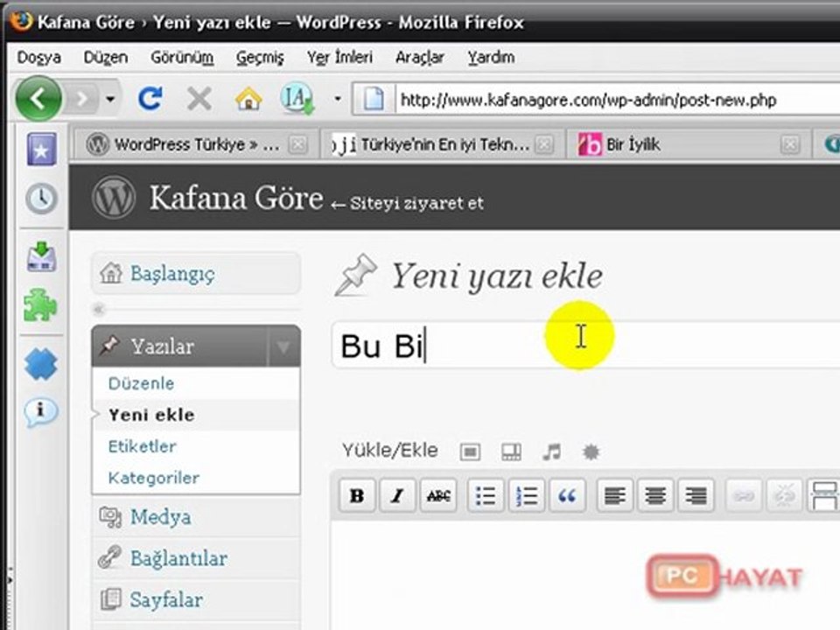Viewport: 840px width, 630px height.
Task: Open the Başlangıç dashboard menu
Action: pyautogui.click(x=196, y=274)
